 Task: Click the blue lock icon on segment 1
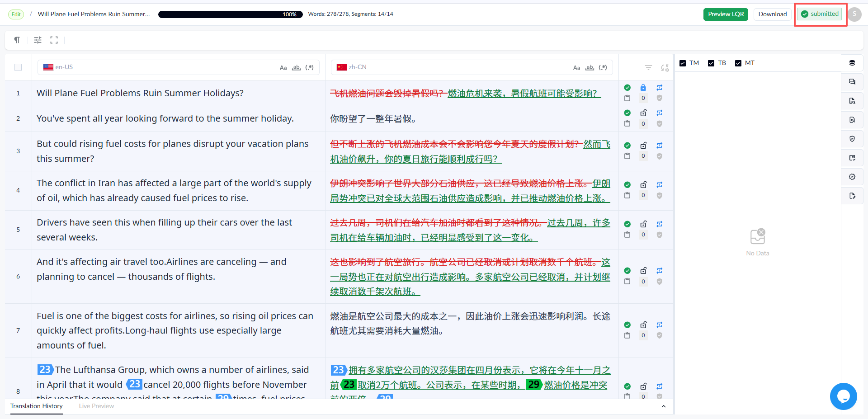[x=643, y=88]
